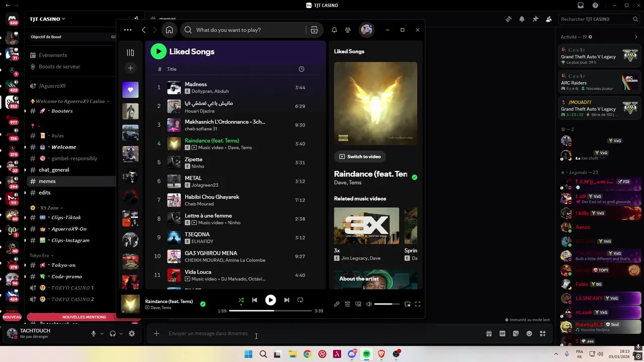This screenshot has height=362, width=644.
Task: Open the Connect to a device icon
Action: (358, 304)
